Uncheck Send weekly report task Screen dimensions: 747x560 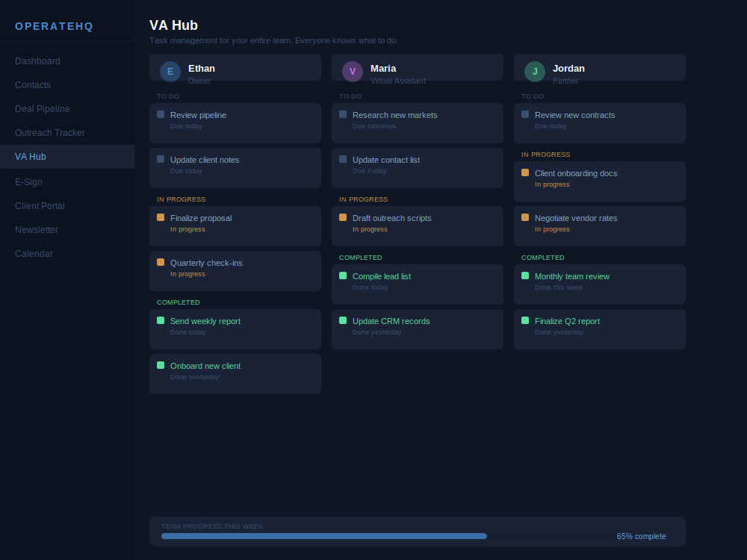tap(161, 320)
